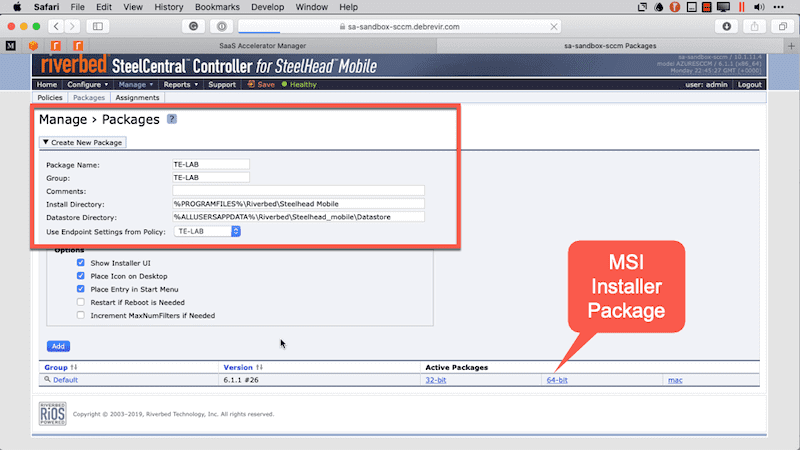
Task: Open Safari's Develop menu
Action: tap(267, 7)
